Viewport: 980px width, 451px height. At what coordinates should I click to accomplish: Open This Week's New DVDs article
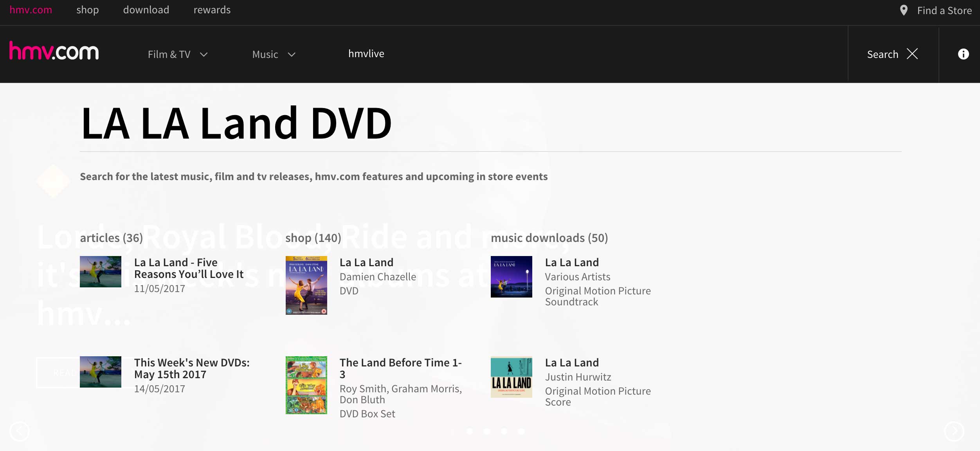pyautogui.click(x=192, y=368)
